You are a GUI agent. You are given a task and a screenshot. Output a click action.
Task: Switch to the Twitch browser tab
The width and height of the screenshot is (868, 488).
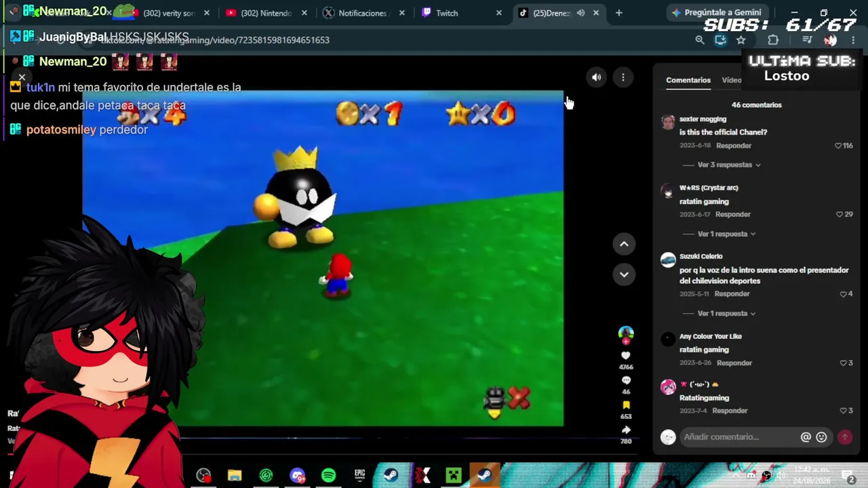click(x=462, y=13)
